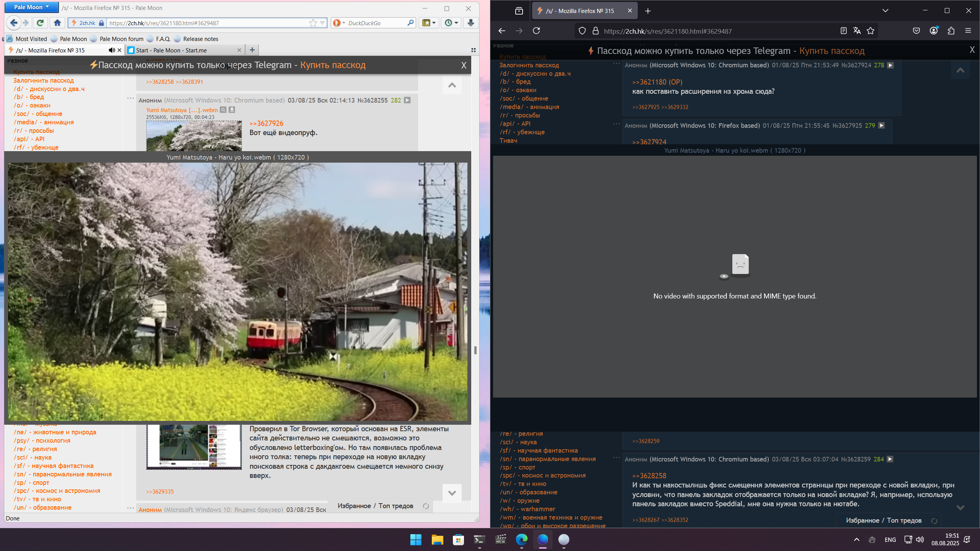Click Firefox translate page icon
Viewport: 980px width, 551px height.
[857, 31]
